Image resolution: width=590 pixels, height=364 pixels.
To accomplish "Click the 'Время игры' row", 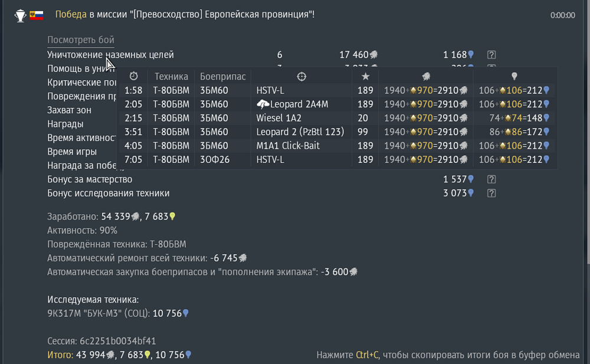I will [x=72, y=152].
